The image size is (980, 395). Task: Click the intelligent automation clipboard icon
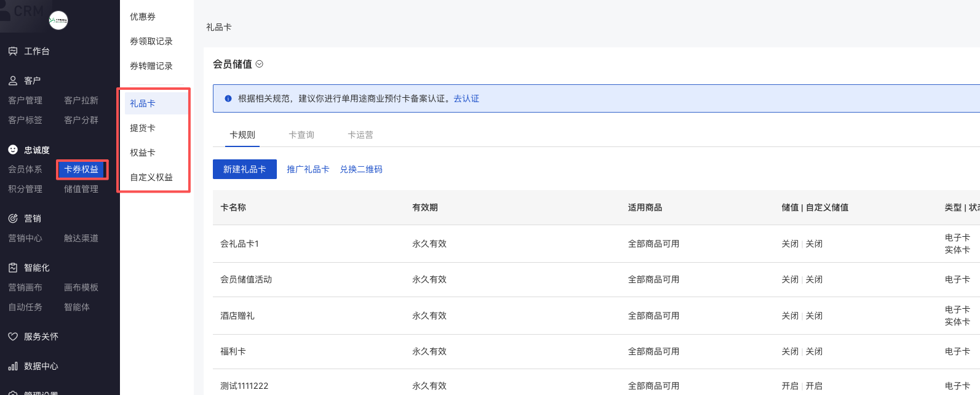pyautogui.click(x=13, y=268)
